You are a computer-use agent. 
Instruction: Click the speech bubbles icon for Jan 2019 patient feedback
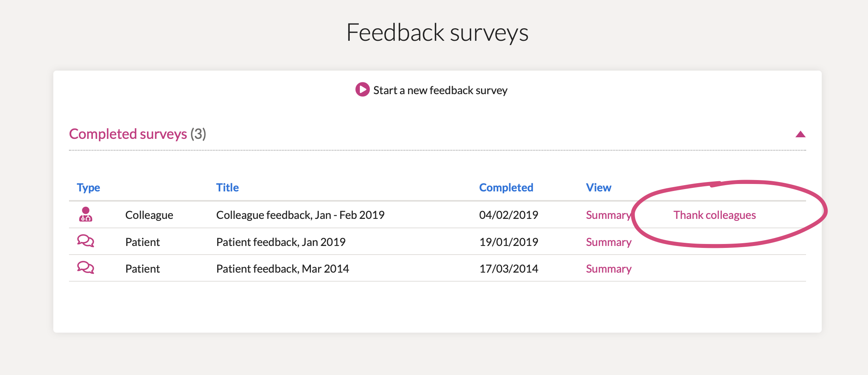85,241
